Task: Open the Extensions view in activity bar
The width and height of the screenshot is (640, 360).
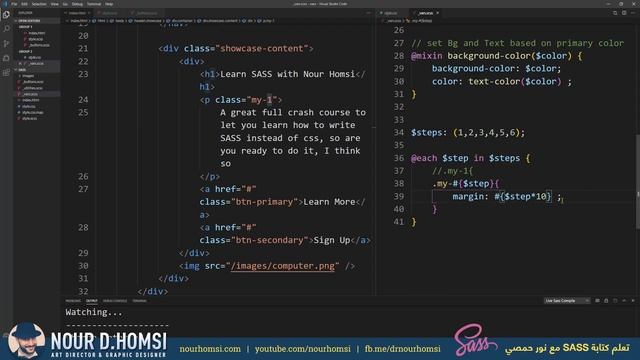Action: coord(6,73)
